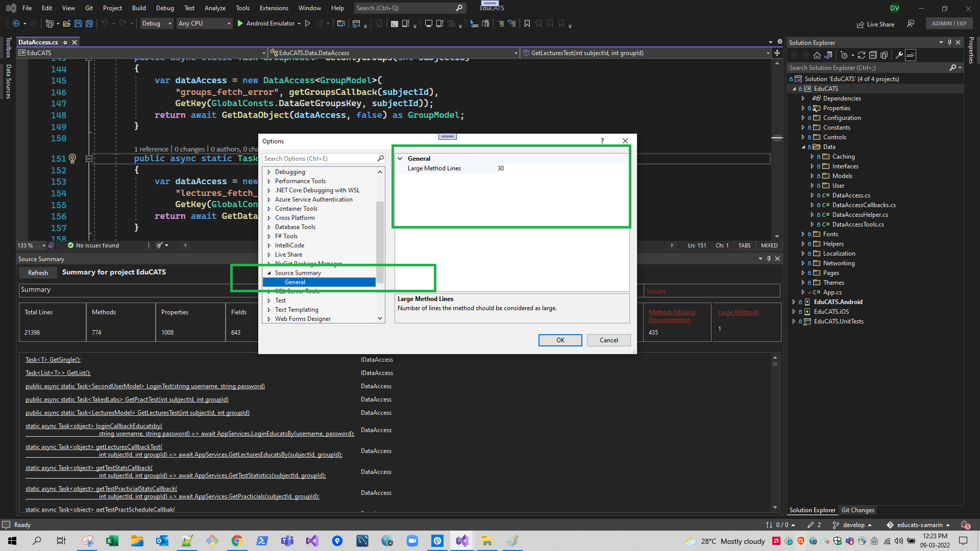The height and width of the screenshot is (551, 980).
Task: Click the Undo arrow in the toolbar
Action: [x=104, y=23]
